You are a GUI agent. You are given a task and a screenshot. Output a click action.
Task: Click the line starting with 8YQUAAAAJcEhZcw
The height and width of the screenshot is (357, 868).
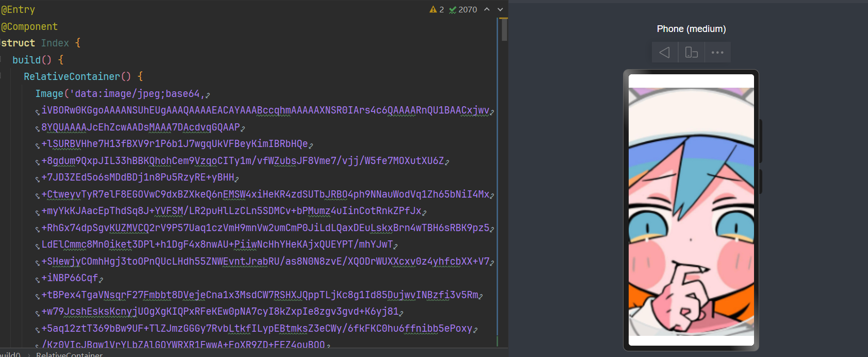(141, 127)
